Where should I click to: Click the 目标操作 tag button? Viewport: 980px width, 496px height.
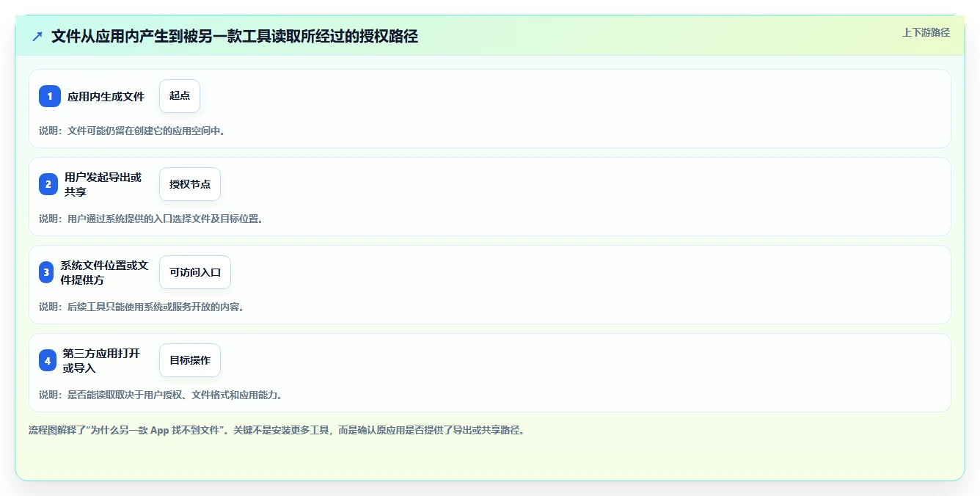click(190, 360)
